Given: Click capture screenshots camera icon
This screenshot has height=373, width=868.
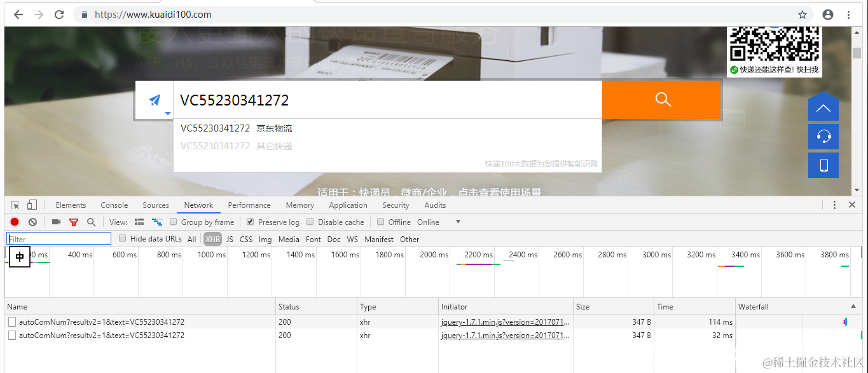Looking at the screenshot, I should 56,222.
